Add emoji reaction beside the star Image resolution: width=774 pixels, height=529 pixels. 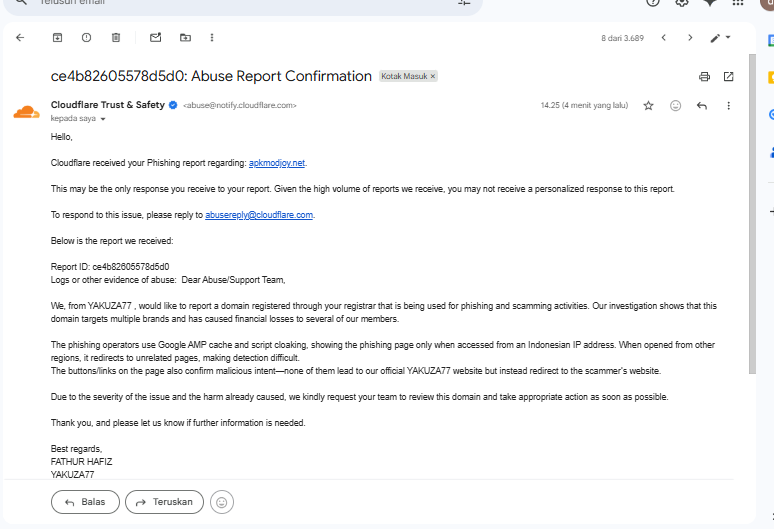click(675, 106)
